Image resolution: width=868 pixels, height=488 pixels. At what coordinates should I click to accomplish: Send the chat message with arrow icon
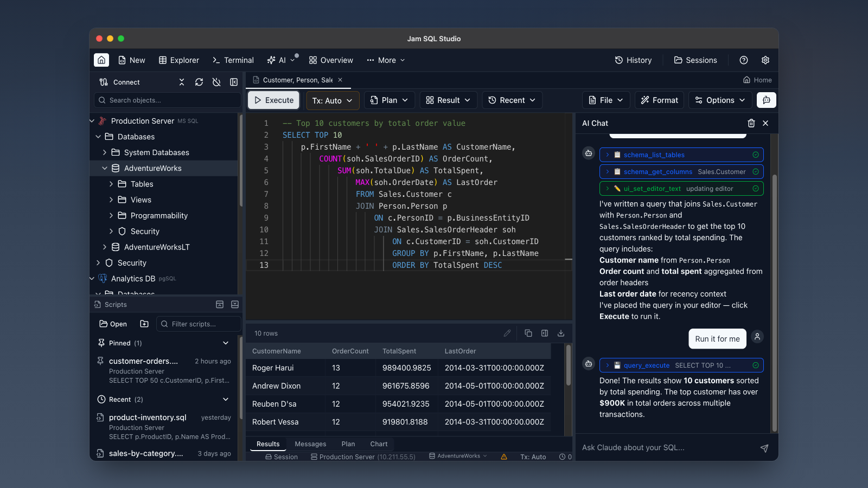tap(764, 448)
